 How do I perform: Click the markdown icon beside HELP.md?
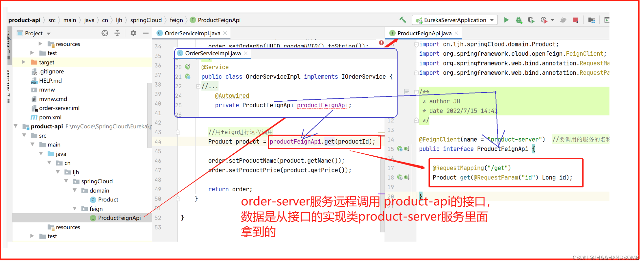click(34, 81)
